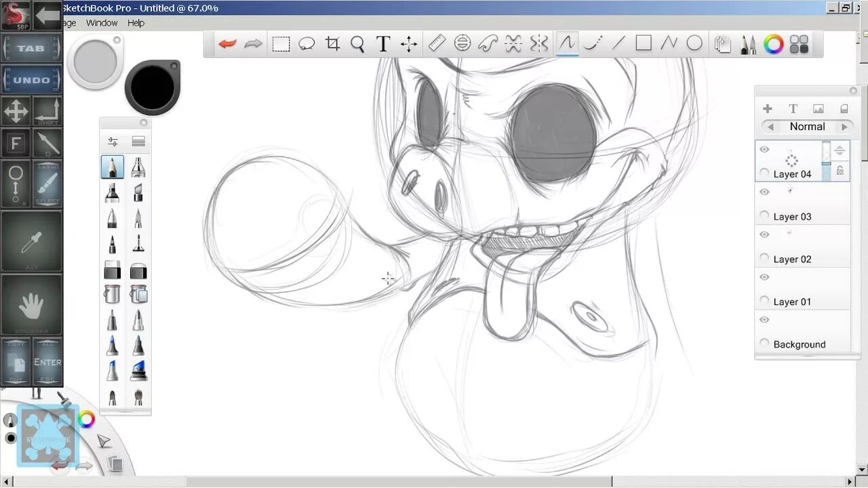Select the Marker brush in brush palette
The width and height of the screenshot is (868, 488).
pyautogui.click(x=112, y=192)
